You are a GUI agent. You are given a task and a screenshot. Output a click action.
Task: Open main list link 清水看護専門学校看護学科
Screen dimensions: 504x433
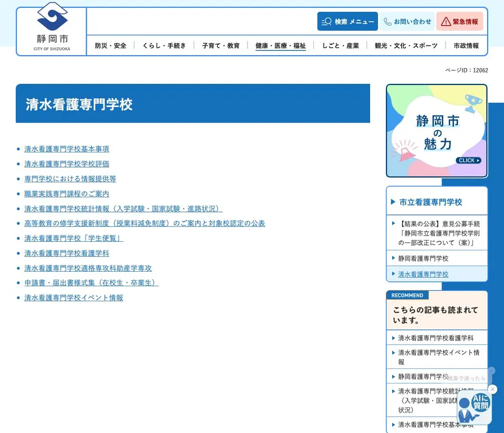click(67, 253)
